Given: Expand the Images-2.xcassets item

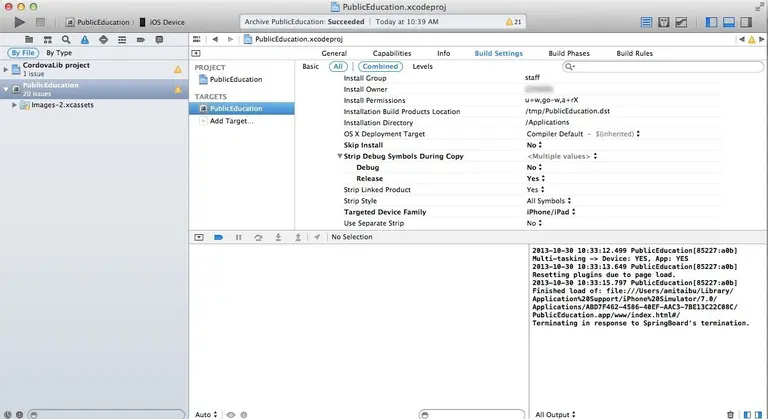Looking at the screenshot, I should click(14, 105).
